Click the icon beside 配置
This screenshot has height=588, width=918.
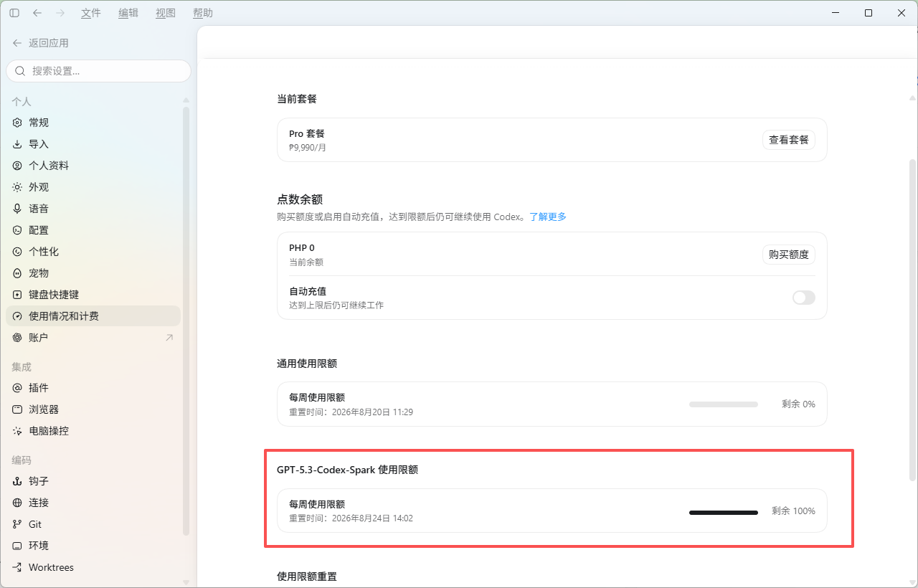tap(17, 230)
